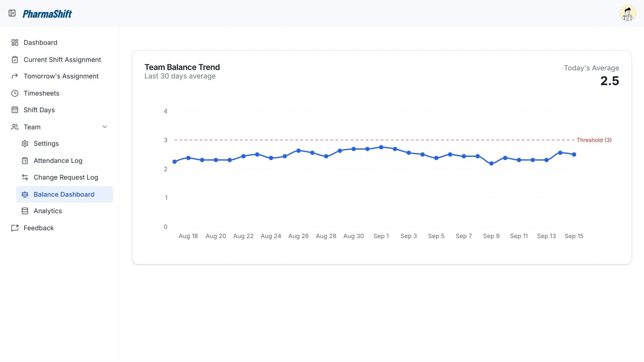Click the Sep 9 lowest data point

pos(491,164)
